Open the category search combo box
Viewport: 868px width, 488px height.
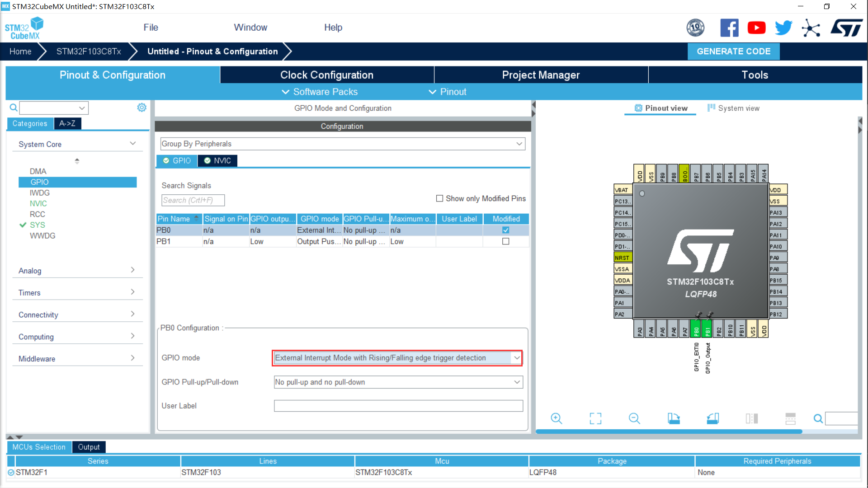[54, 108]
